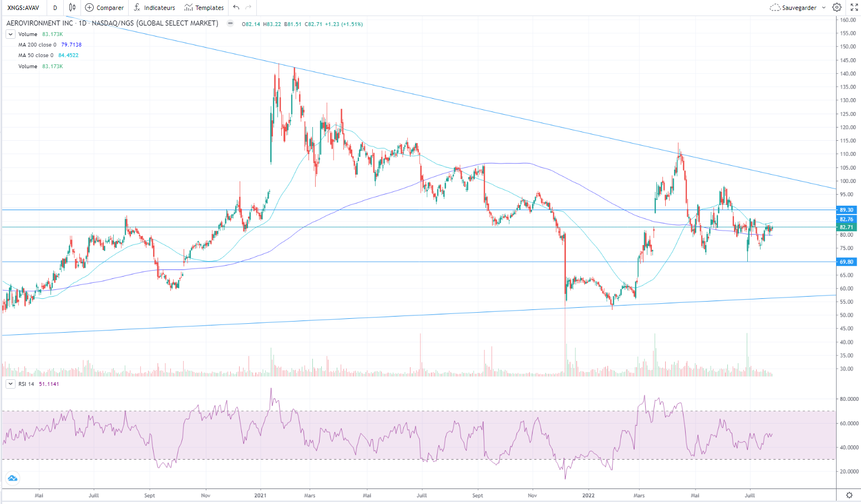This screenshot has width=861, height=504.
Task: Toggle the market status indicator dot
Action: pyautogui.click(x=230, y=24)
